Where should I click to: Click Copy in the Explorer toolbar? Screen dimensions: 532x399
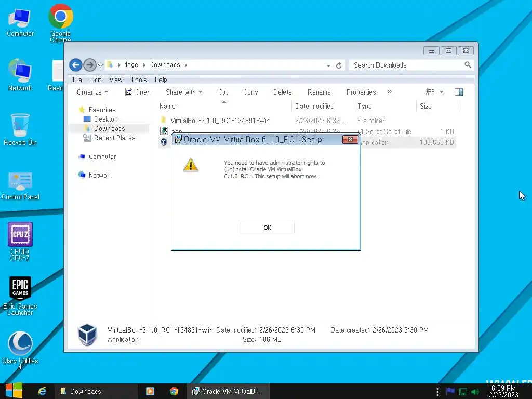[250, 92]
